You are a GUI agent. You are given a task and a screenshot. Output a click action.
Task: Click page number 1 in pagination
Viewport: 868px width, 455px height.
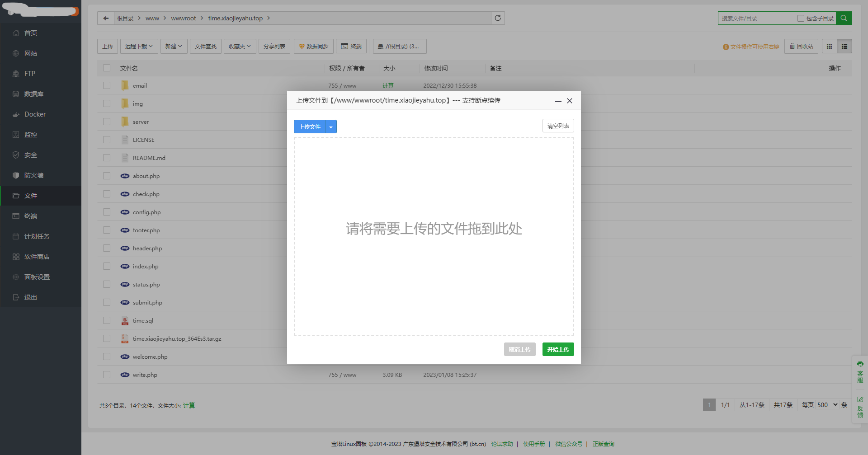click(709, 405)
